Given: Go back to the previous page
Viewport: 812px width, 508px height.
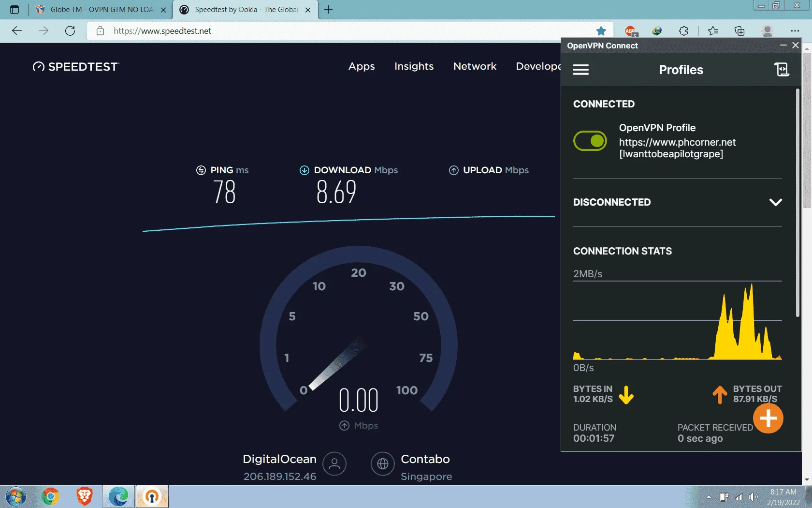Looking at the screenshot, I should [x=17, y=31].
